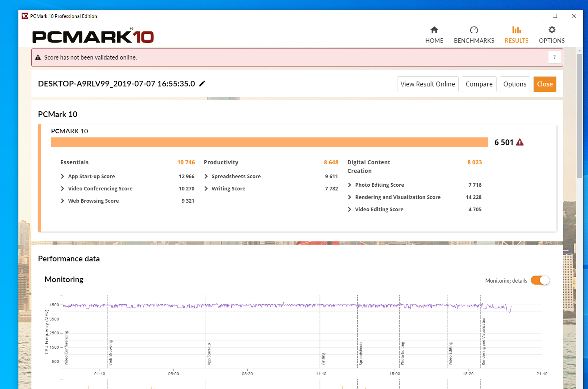Screen dimensions: 588x389
Task: Click the Productivity heading
Action: pos(221,162)
